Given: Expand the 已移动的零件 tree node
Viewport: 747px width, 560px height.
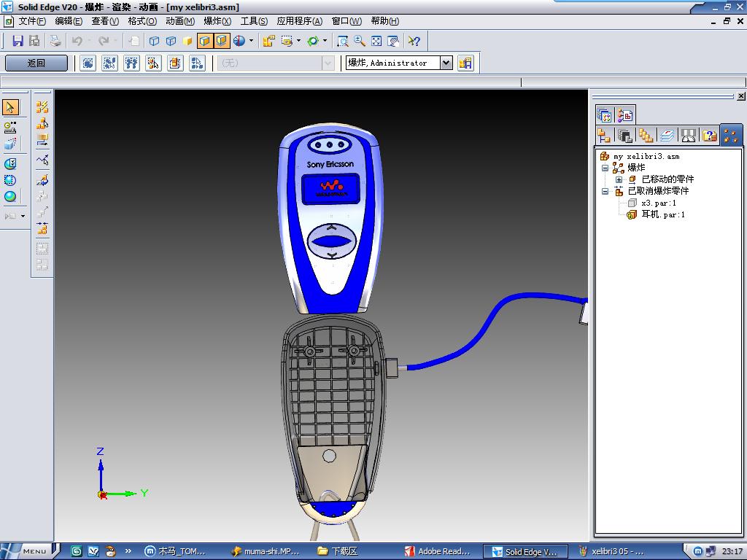Looking at the screenshot, I should coord(619,180).
